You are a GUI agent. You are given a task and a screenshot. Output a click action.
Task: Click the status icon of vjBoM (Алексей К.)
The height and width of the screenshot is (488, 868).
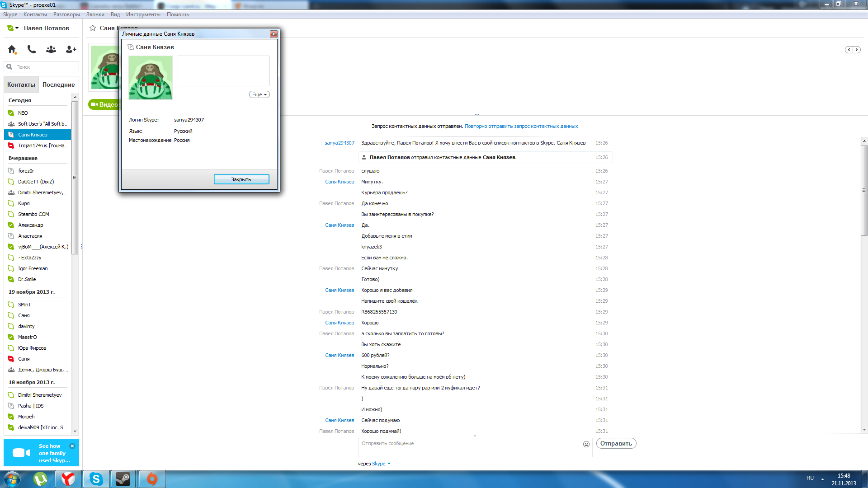[11, 247]
